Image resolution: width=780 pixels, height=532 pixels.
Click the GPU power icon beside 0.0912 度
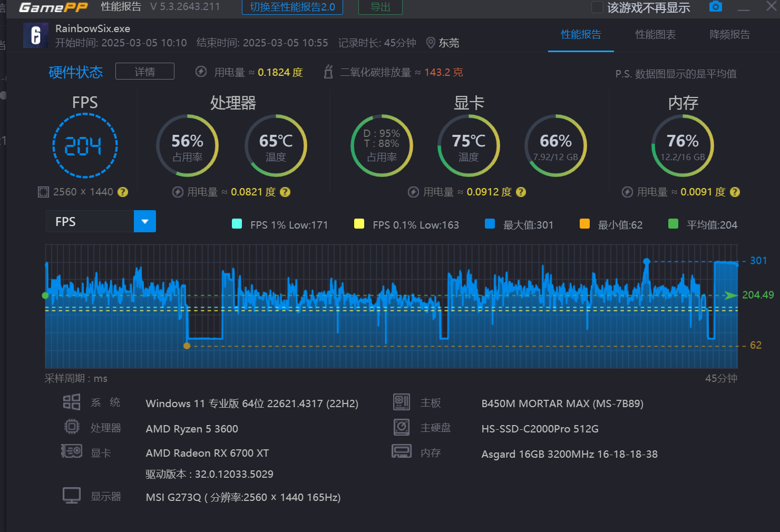point(414,192)
